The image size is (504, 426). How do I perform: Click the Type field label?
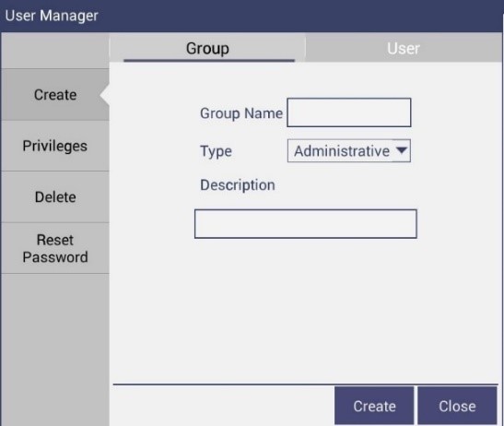click(216, 151)
